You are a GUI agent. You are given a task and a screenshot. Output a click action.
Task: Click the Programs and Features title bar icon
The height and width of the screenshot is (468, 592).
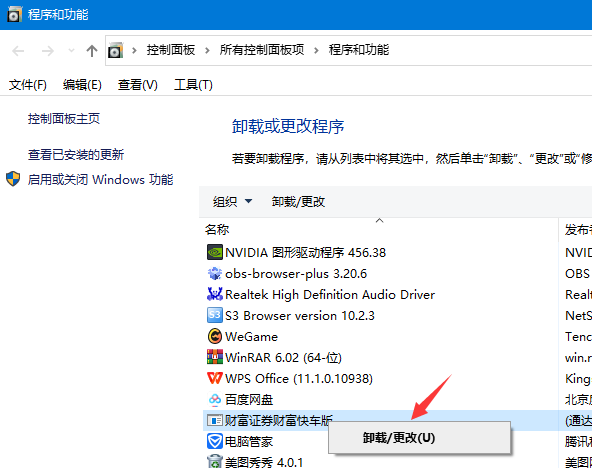(14, 15)
